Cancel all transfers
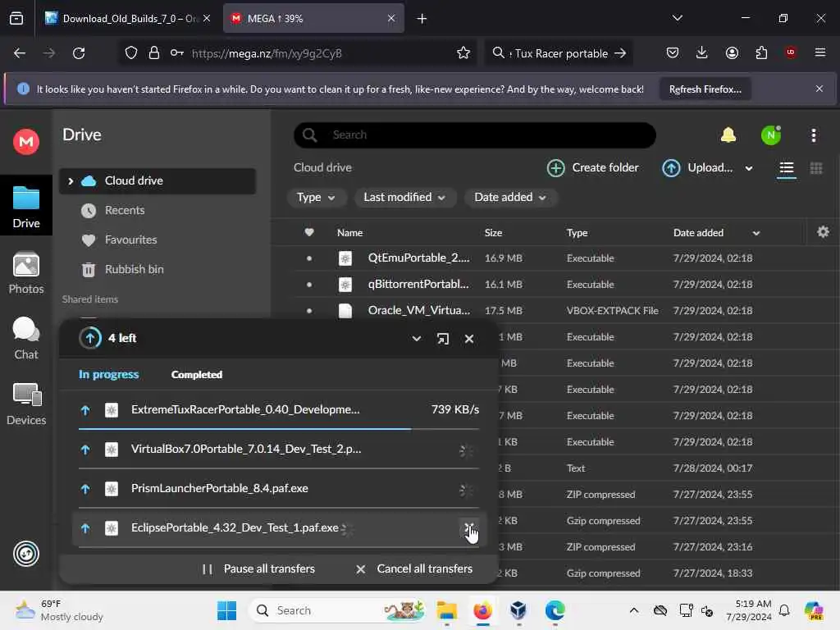Image resolution: width=840 pixels, height=630 pixels. 414,569
